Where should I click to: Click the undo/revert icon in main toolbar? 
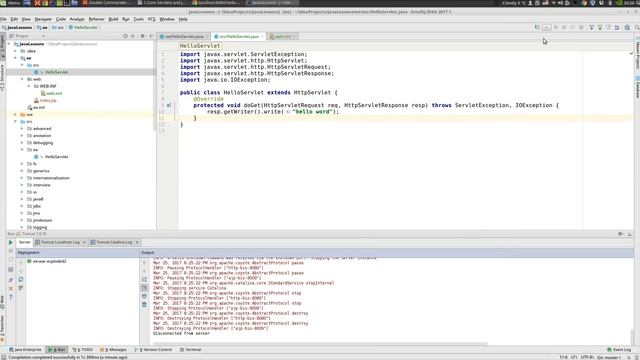[617, 27]
